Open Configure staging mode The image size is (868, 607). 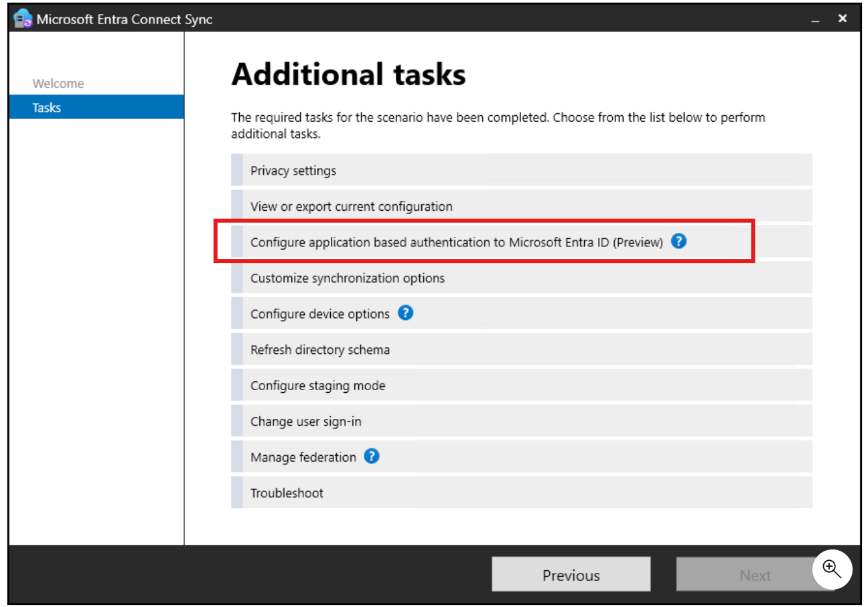point(469,385)
